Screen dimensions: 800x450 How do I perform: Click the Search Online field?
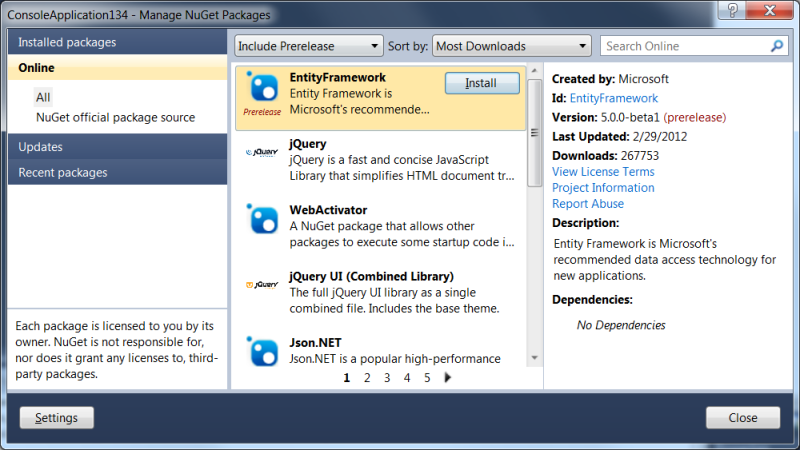coord(685,46)
